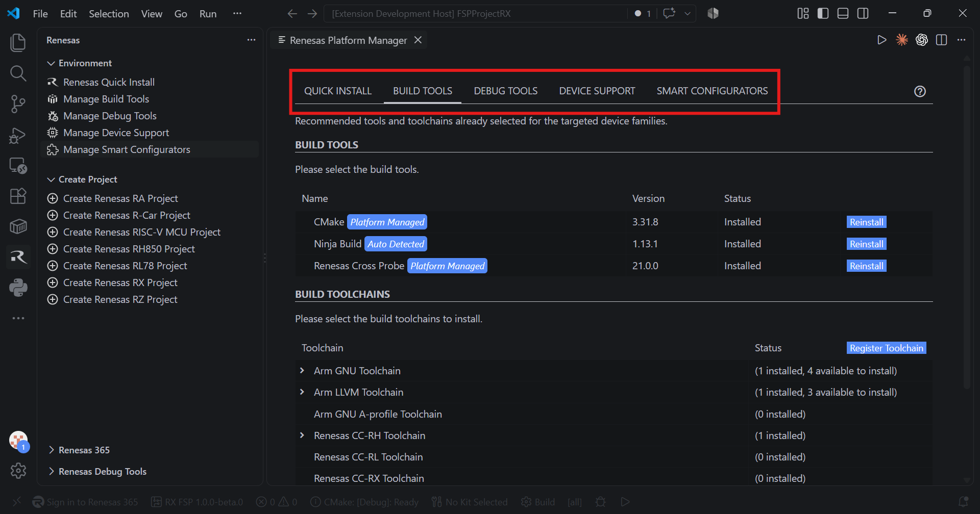
Task: Switch to the SMART CONFIGURATORS tab
Action: click(712, 91)
